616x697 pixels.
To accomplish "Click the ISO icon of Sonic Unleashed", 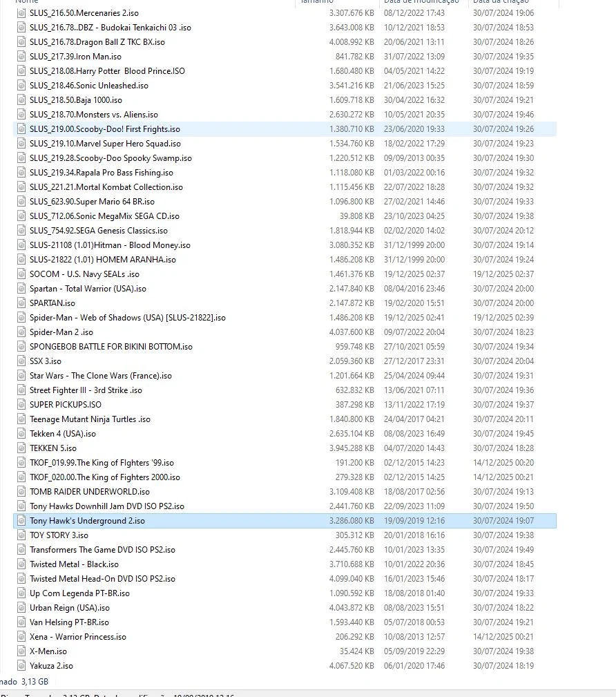I will point(21,86).
